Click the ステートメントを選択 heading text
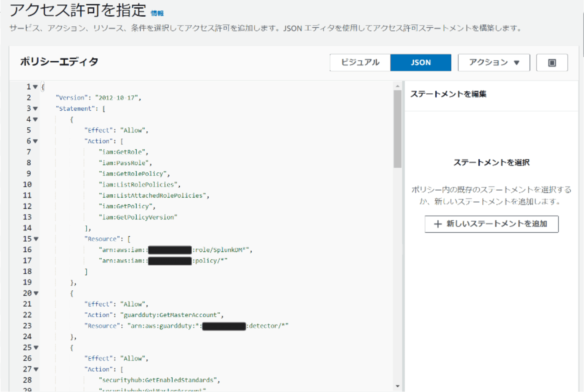The image size is (584, 392). 491,162
